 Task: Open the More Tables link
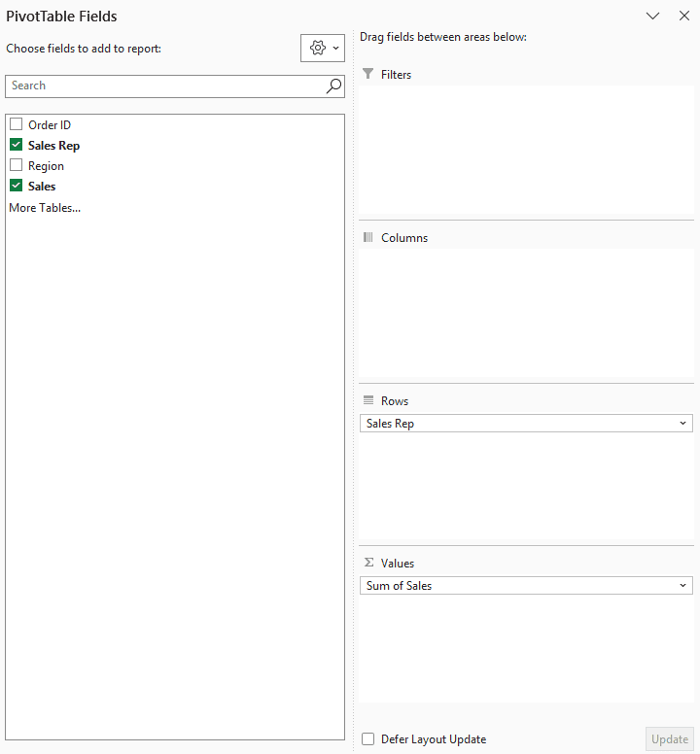click(x=45, y=208)
